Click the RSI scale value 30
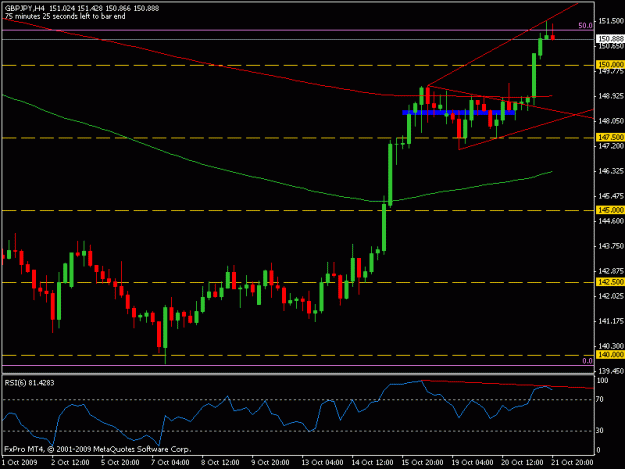The image size is (625, 469). (599, 431)
